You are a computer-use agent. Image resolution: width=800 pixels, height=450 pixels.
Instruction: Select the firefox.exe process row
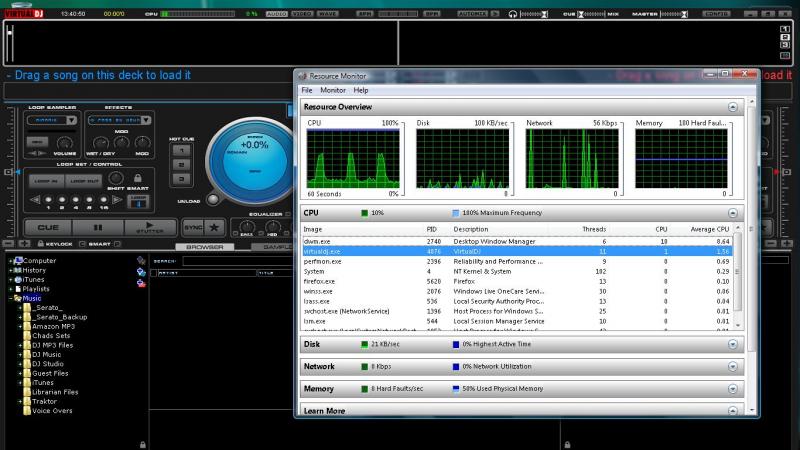(516, 281)
